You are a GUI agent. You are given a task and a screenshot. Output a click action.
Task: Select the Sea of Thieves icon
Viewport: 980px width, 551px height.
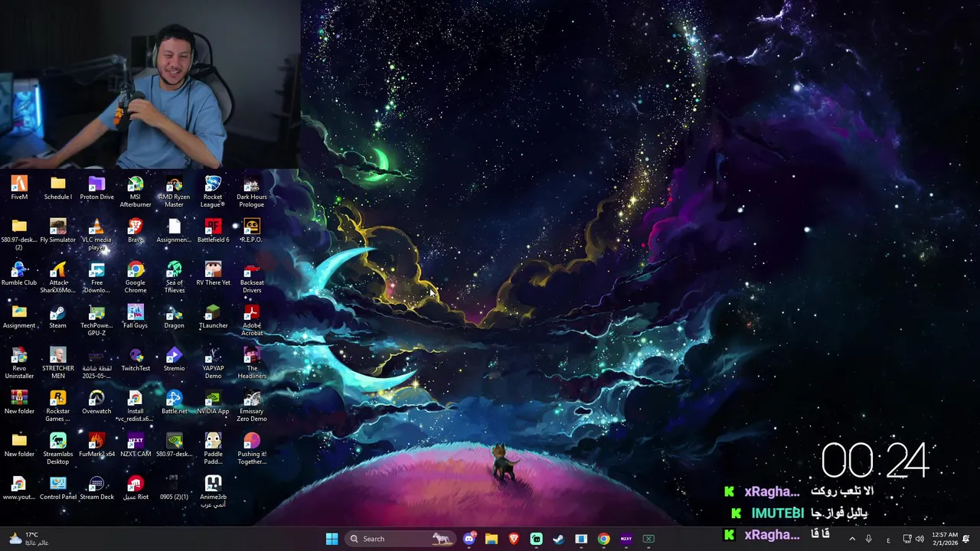(x=174, y=277)
